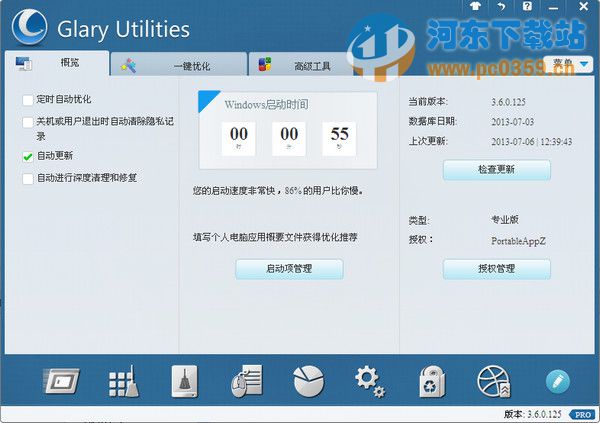
Task: Open the disk space analyzer pie chart icon
Action: [308, 381]
